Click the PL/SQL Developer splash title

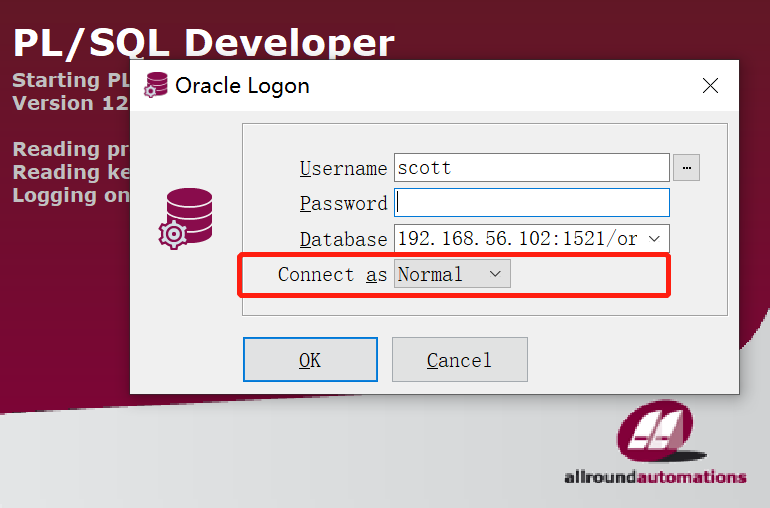(x=203, y=43)
